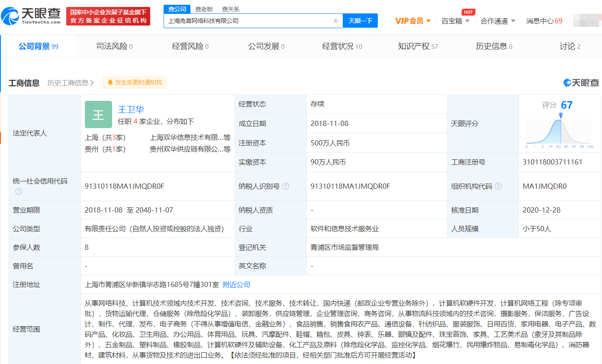Click the 行业 value 软件和信息技术服务业

coord(345,229)
